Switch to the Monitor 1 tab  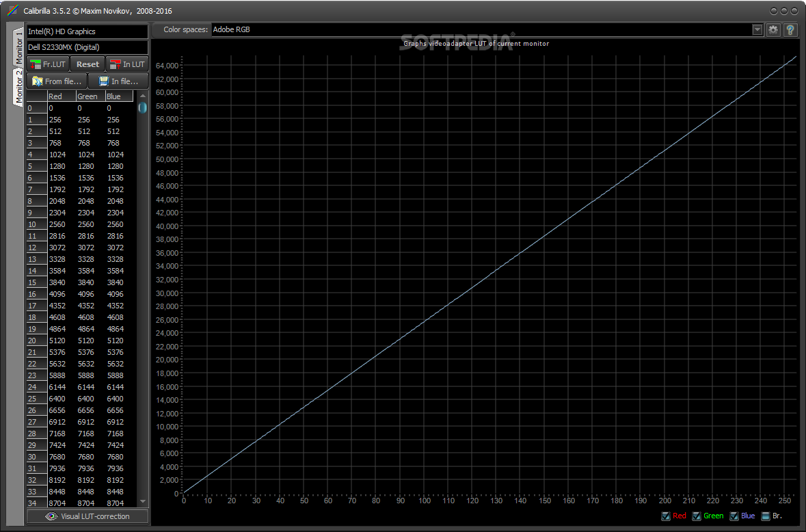[18, 46]
